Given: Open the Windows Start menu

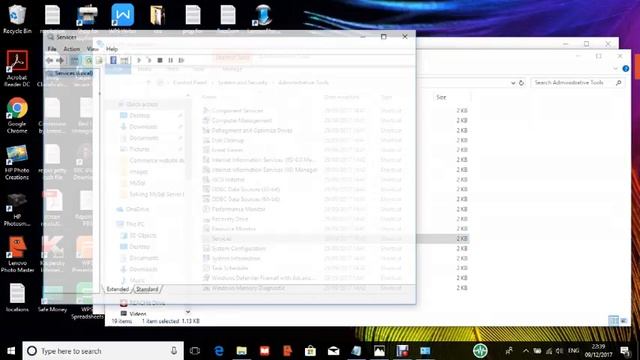Looking at the screenshot, I should point(11,351).
